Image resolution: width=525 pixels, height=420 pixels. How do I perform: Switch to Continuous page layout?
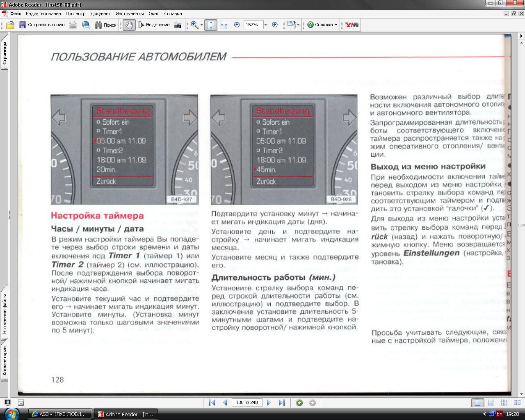[x=491, y=403]
